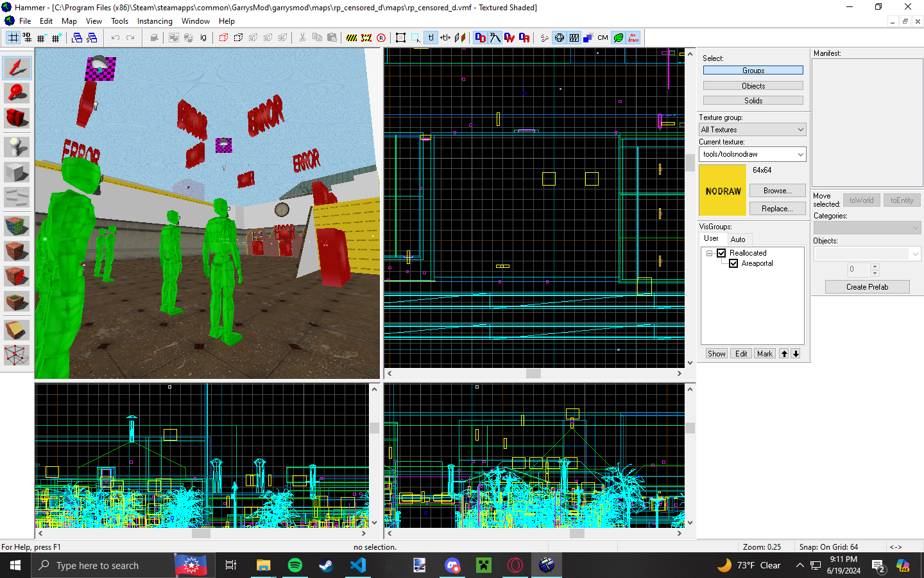This screenshot has width=924, height=578.
Task: Click the Replace... texture button
Action: click(777, 209)
